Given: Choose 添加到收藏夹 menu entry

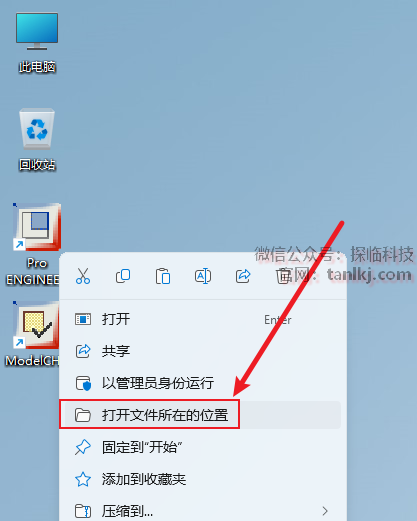Looking at the screenshot, I should (x=203, y=479).
